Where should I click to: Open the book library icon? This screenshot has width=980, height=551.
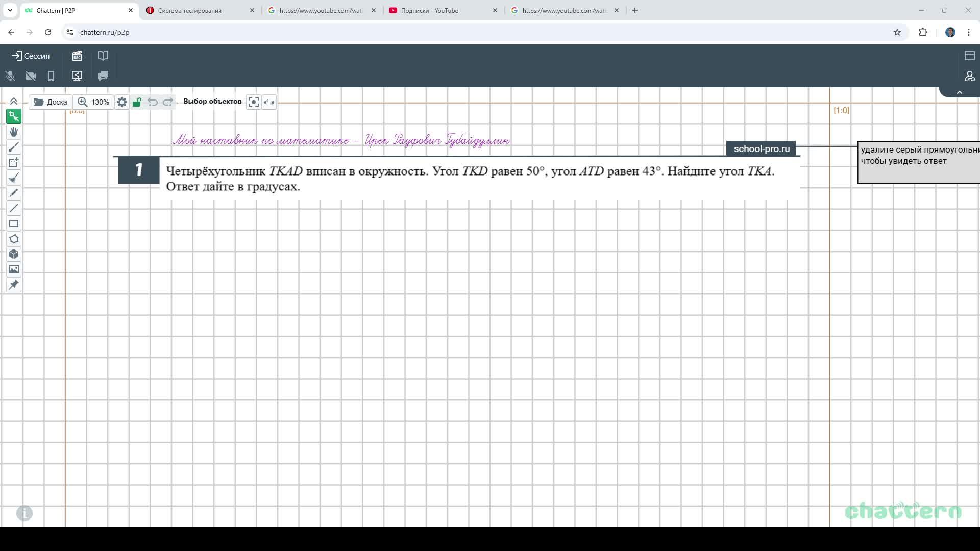pos(103,56)
